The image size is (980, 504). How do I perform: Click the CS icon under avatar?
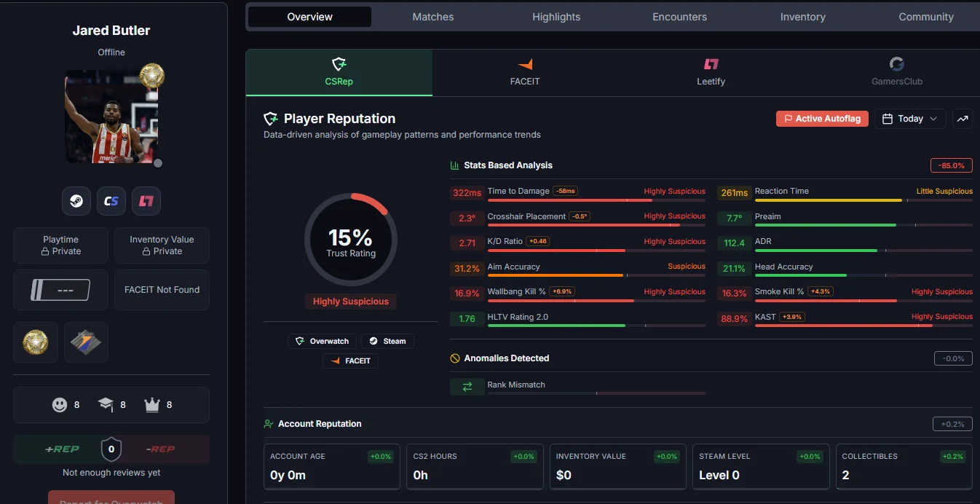point(111,201)
